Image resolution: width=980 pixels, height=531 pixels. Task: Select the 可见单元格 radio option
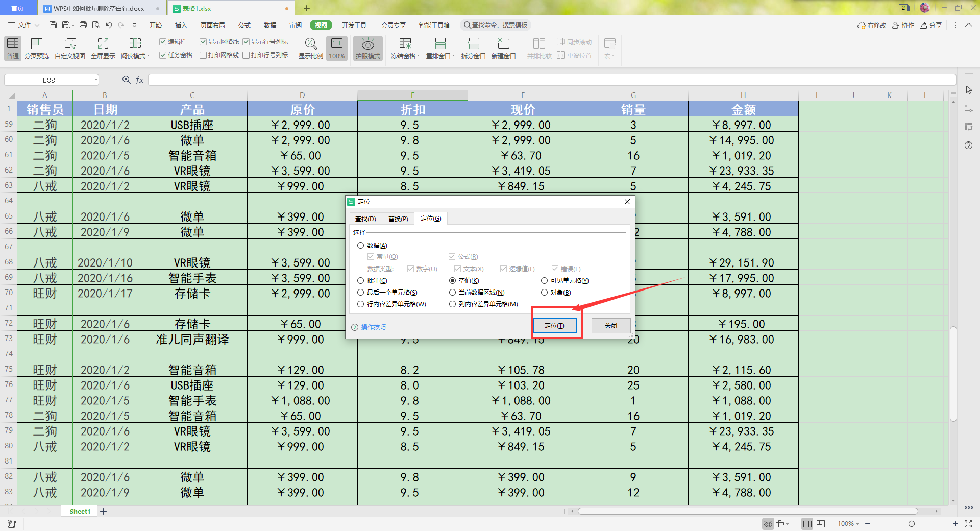pyautogui.click(x=545, y=281)
